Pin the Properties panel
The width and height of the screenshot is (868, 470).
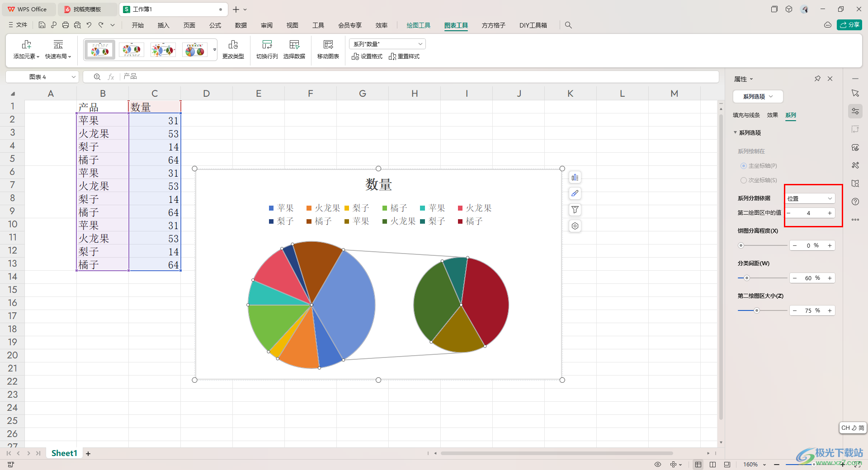click(817, 79)
